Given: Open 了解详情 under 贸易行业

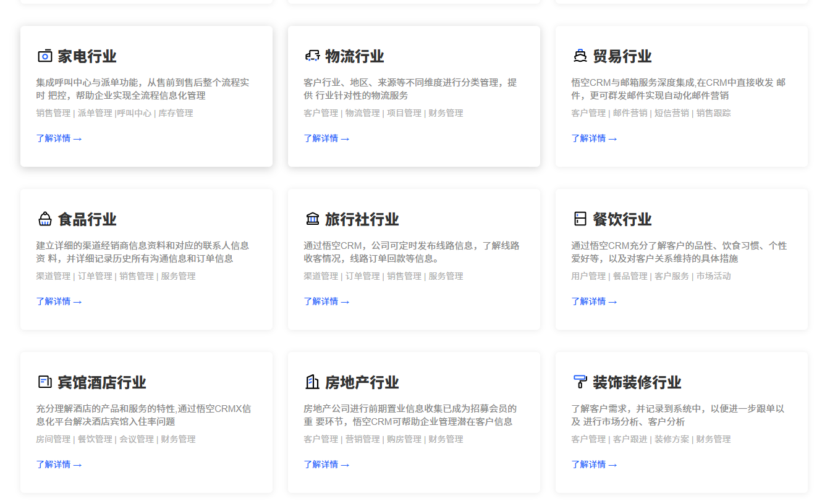Looking at the screenshot, I should pos(594,138).
